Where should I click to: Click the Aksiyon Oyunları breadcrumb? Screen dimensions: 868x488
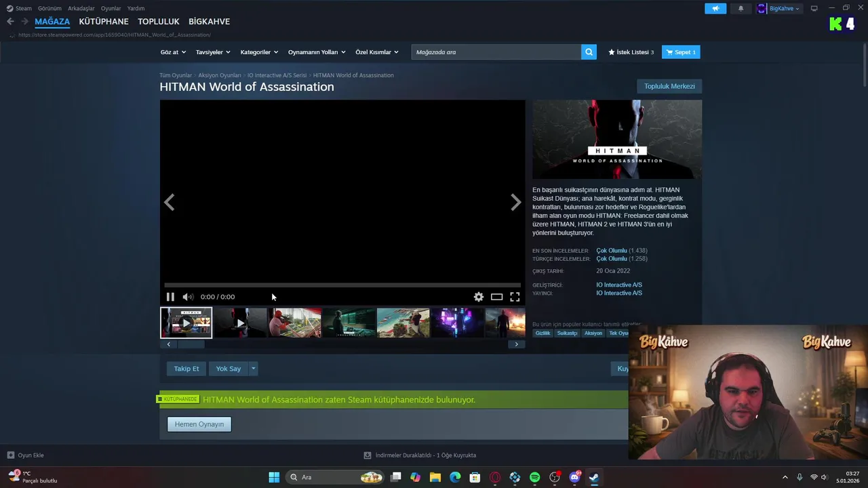tap(220, 75)
